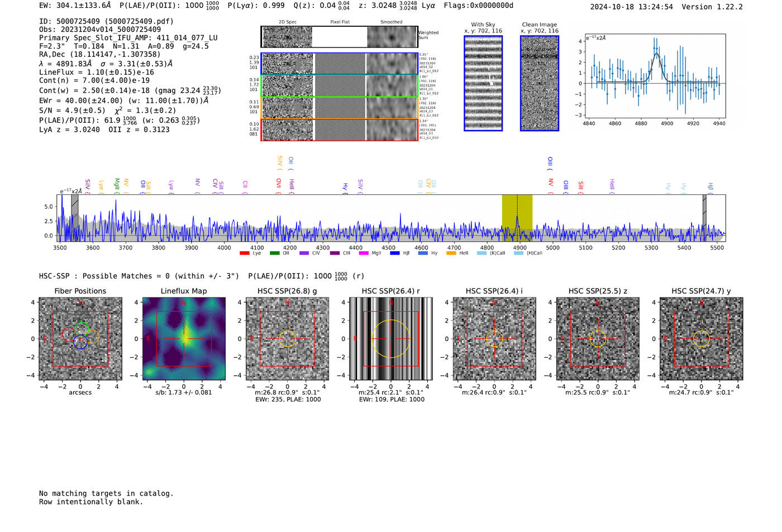
Task: Click the Cont(w) gmag 23.24 line
Action: point(130,90)
